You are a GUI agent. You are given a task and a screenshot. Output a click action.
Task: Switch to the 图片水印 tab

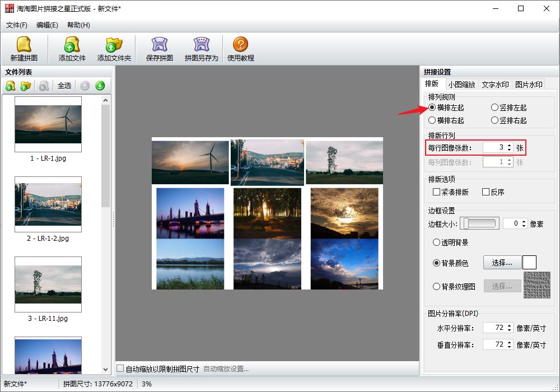point(529,85)
